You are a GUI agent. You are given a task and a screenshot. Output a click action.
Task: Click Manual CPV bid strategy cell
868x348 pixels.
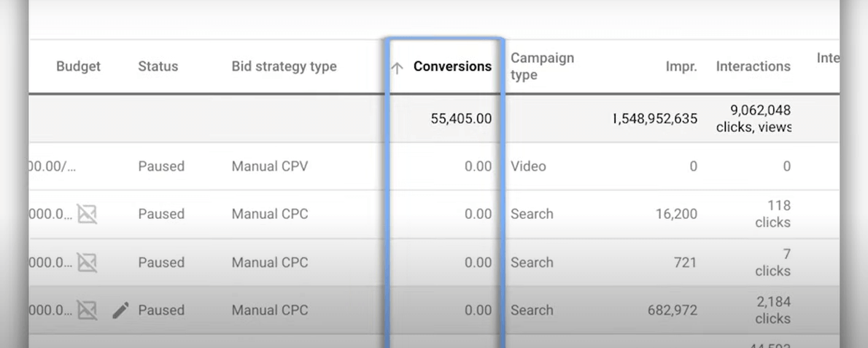pyautogui.click(x=270, y=166)
